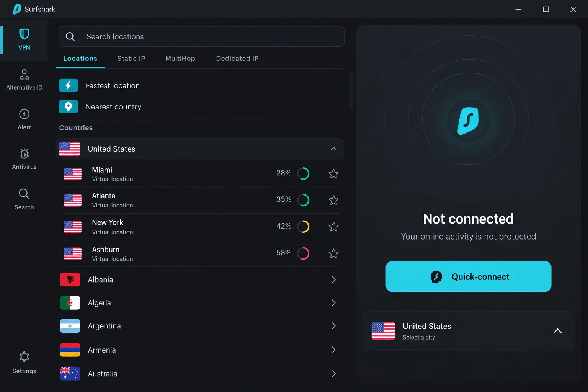This screenshot has height=392, width=588.
Task: Add New York to favorites with star
Action: point(333,227)
